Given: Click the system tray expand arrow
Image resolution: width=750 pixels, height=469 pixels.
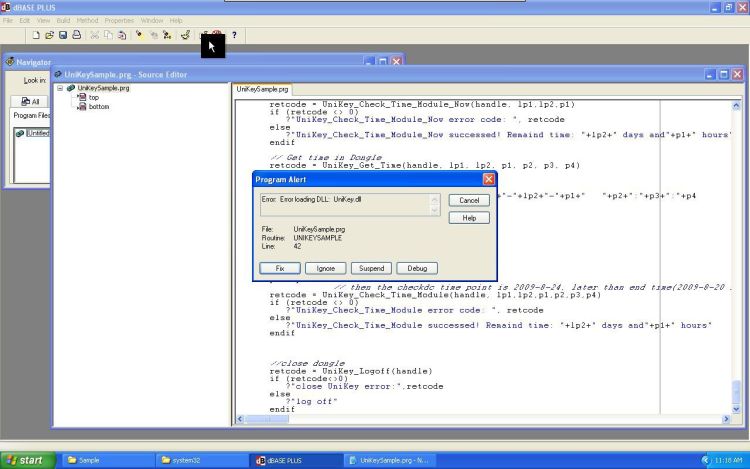Looking at the screenshot, I should pos(705,460).
